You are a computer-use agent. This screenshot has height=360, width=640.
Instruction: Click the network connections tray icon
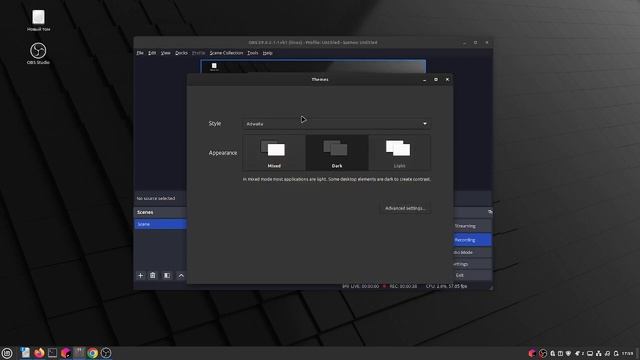[599, 353]
